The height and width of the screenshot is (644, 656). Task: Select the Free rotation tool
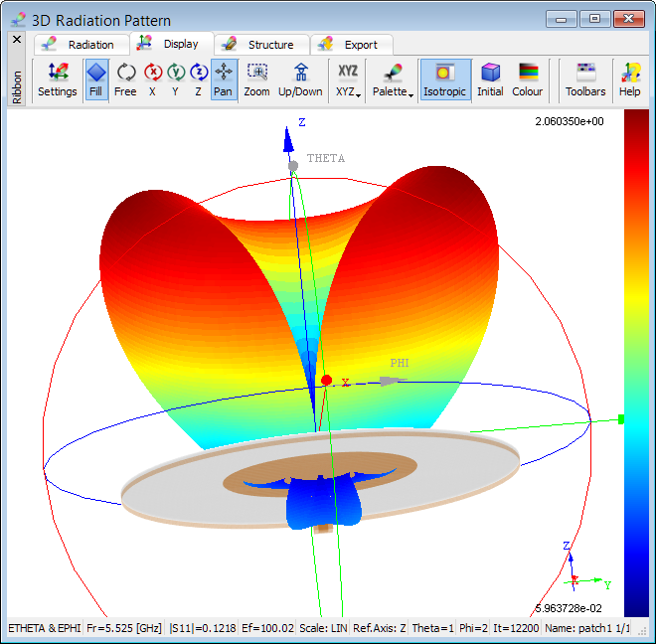click(125, 80)
